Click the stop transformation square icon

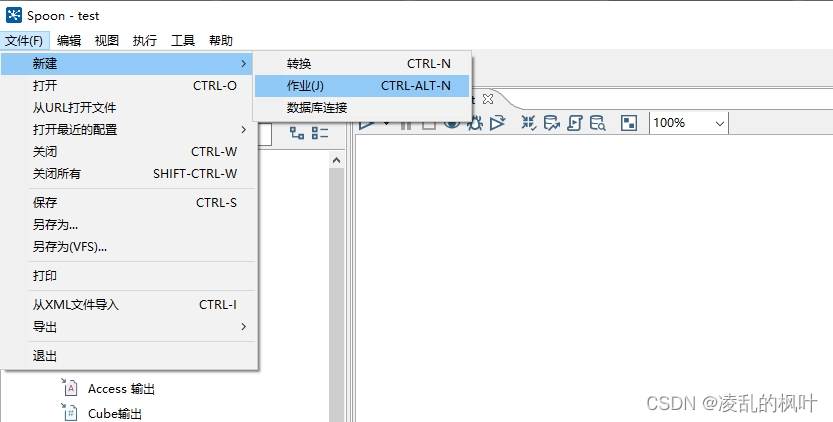tap(428, 123)
